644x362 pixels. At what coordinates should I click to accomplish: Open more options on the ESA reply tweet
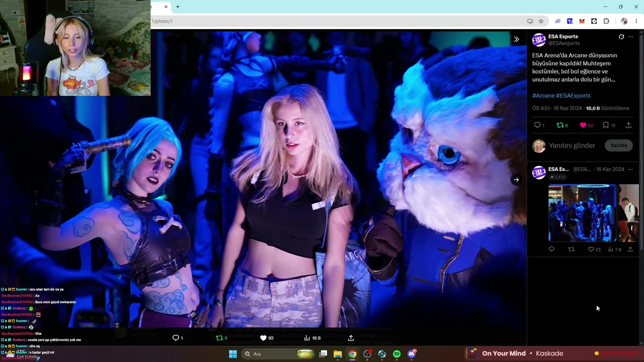point(630,169)
